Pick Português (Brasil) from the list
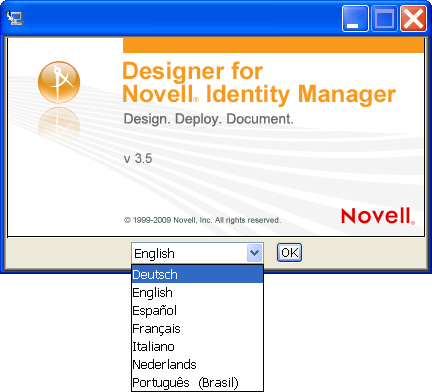 [x=197, y=382]
